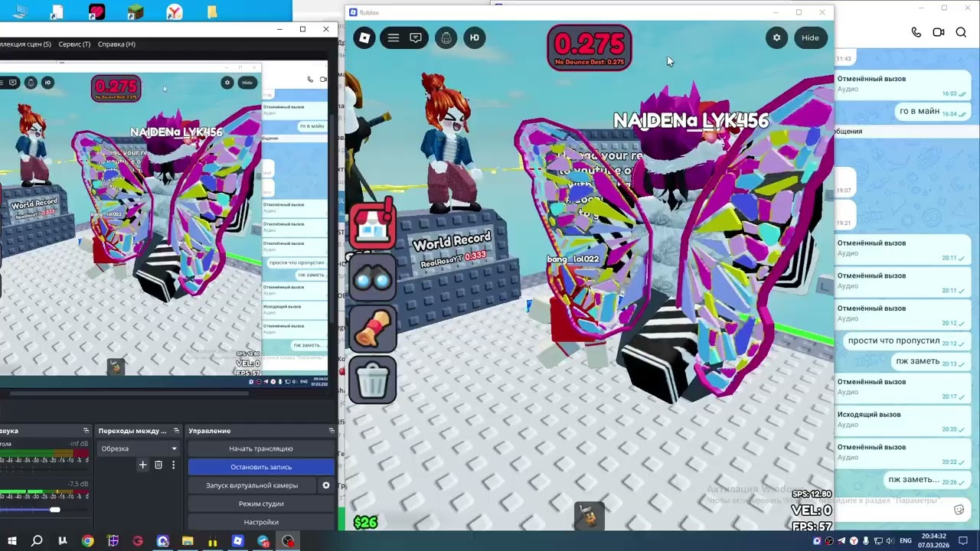Open the 'Обрезка' transition dropdown in OBS
Image resolution: width=980 pixels, height=551 pixels.
click(139, 448)
